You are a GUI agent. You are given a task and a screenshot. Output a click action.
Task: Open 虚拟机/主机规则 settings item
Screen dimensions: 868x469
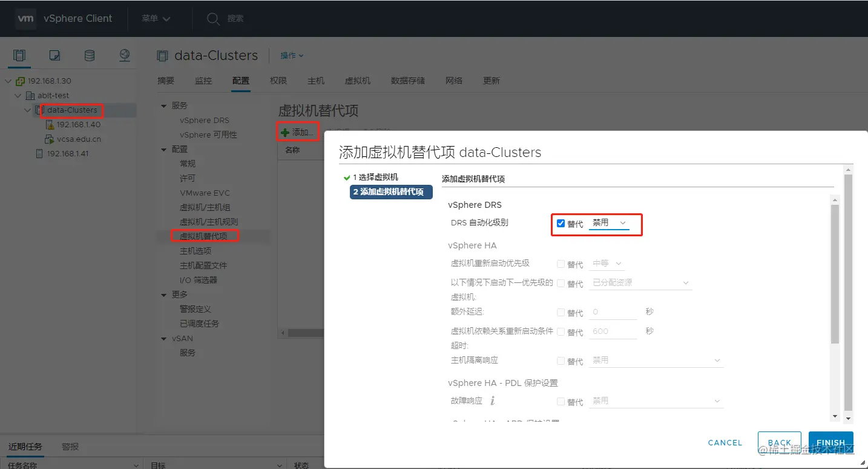pyautogui.click(x=209, y=222)
